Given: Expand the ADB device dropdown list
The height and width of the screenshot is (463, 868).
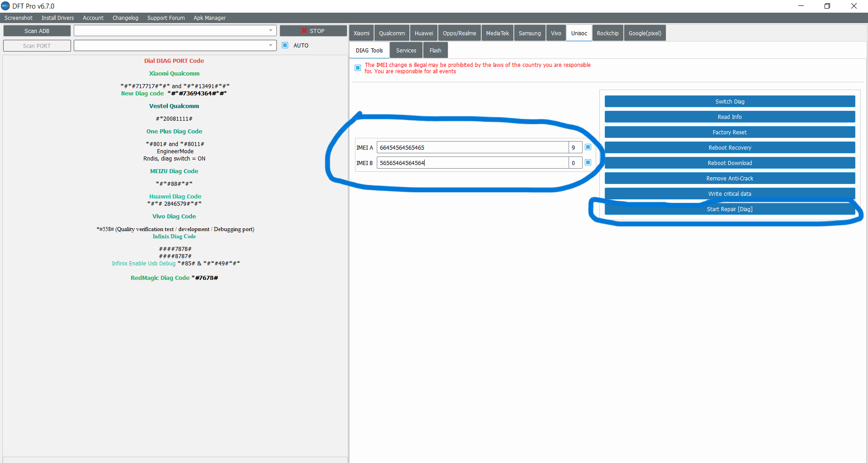Looking at the screenshot, I should click(270, 31).
